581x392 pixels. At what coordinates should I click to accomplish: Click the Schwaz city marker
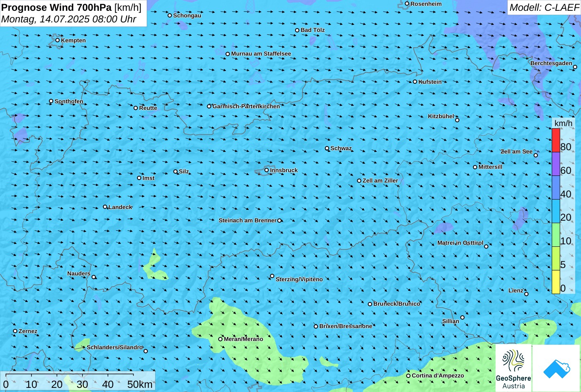(327, 148)
